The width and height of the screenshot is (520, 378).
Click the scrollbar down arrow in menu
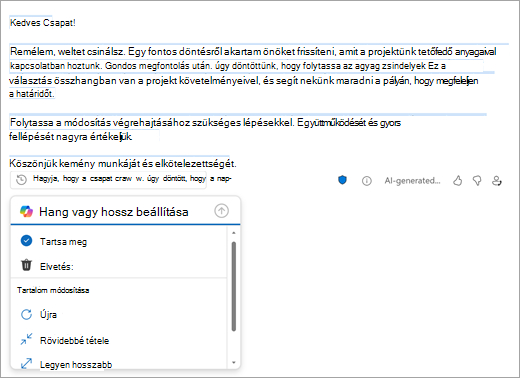(234, 362)
